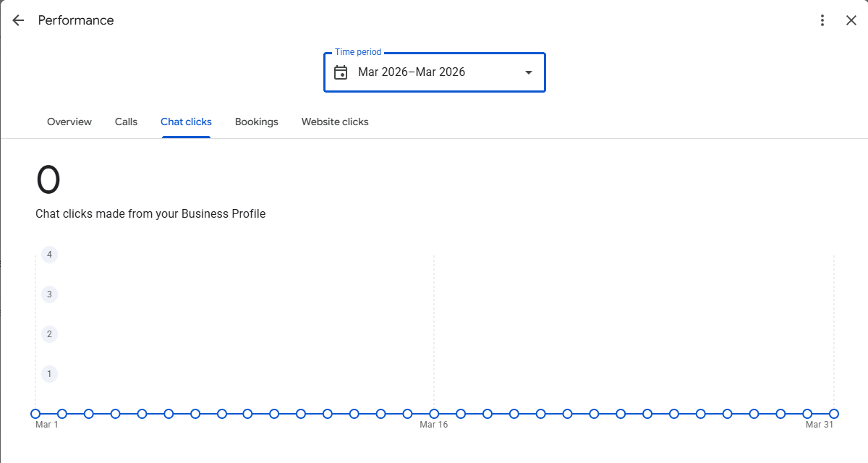Click the 'Performance' title
Image resolution: width=868 pixels, height=463 pixels.
tap(76, 20)
